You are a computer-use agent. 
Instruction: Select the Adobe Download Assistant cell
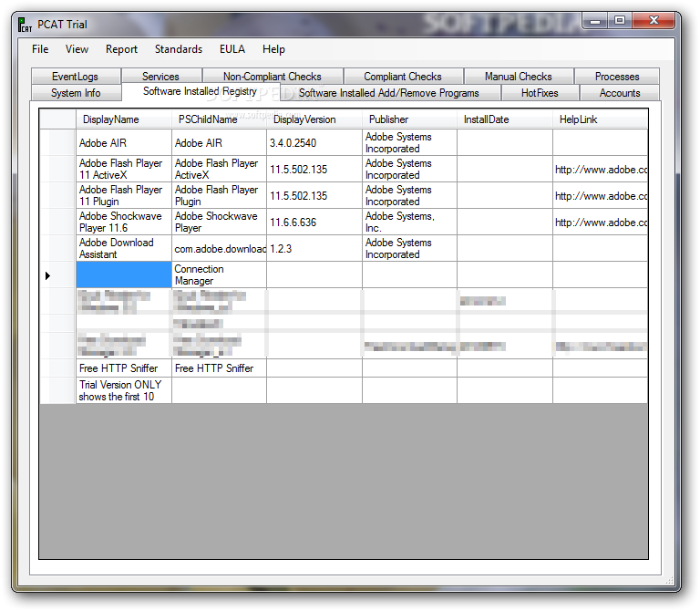click(124, 248)
